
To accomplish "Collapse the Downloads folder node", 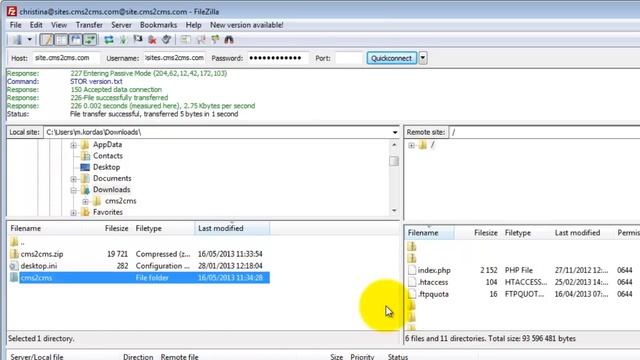I will tap(73, 190).
